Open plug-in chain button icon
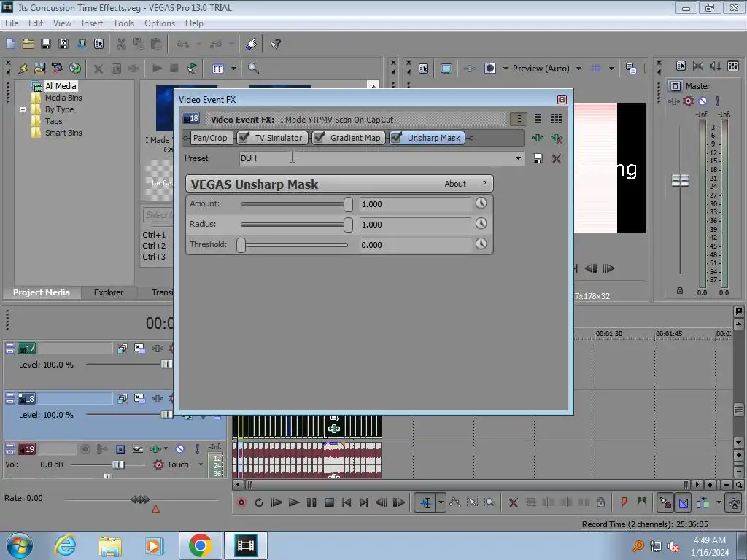 click(538, 138)
